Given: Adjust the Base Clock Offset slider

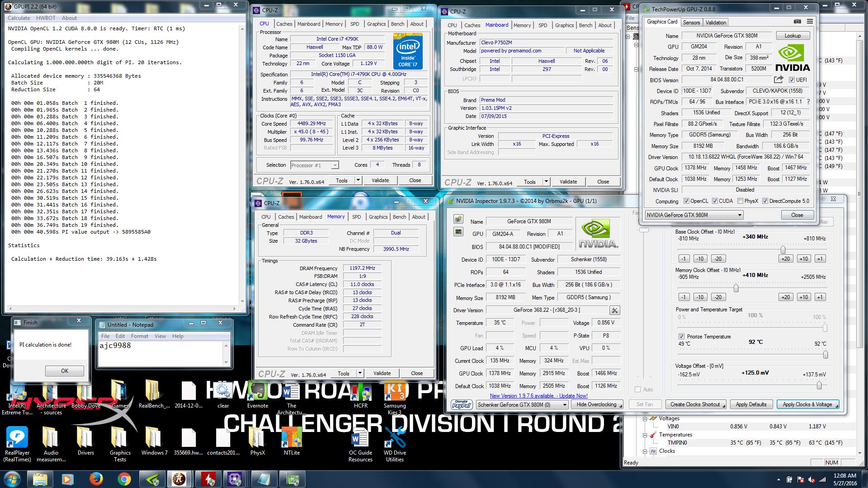Looking at the screenshot, I should 783,250.
